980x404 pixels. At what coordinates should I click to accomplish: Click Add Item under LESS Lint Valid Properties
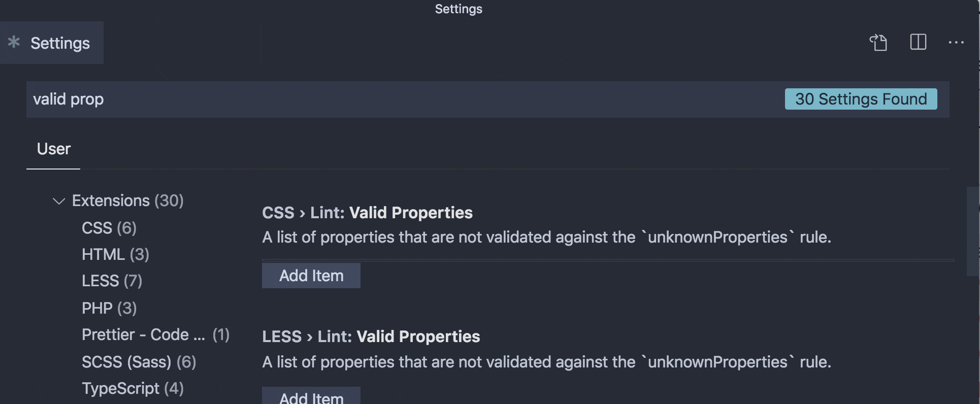pyautogui.click(x=311, y=398)
